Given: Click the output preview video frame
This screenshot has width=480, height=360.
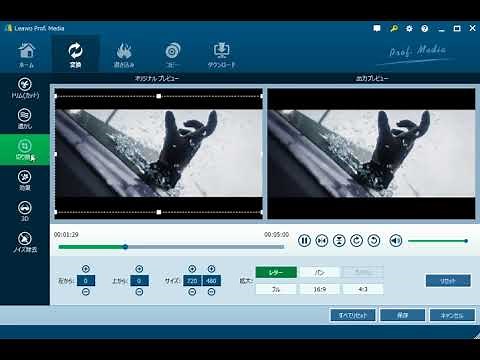Looking at the screenshot, I should tap(371, 154).
